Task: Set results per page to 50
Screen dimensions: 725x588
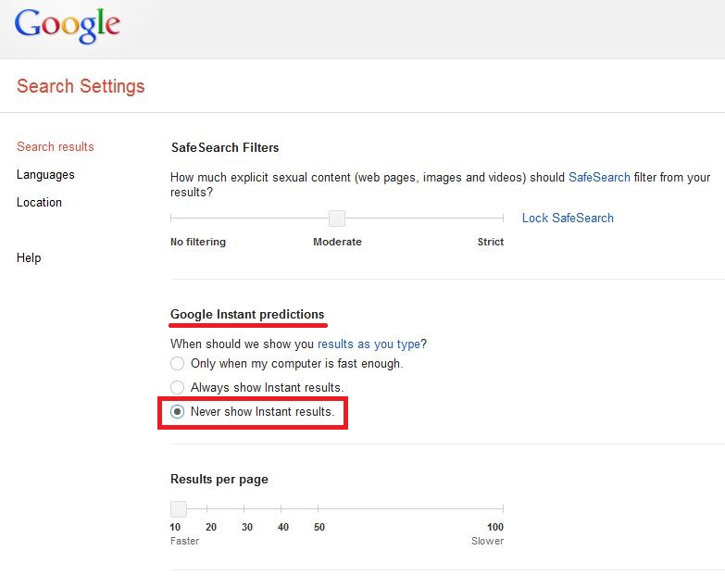Action: [x=319, y=509]
